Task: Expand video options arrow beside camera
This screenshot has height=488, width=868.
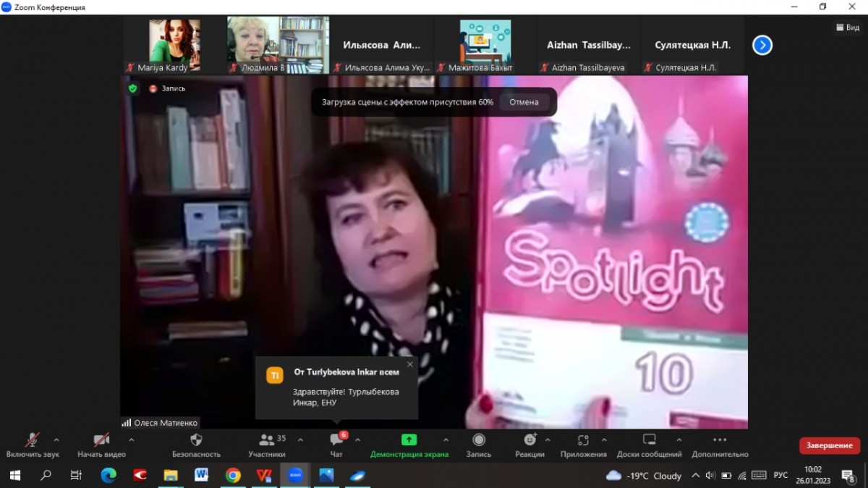Action: [x=131, y=439]
